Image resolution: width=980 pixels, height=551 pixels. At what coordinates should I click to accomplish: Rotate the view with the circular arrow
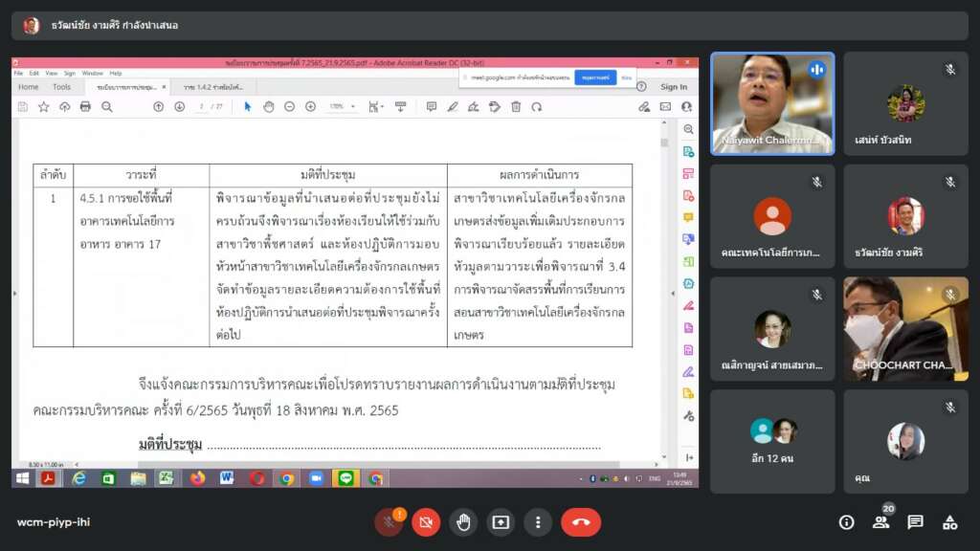(537, 107)
